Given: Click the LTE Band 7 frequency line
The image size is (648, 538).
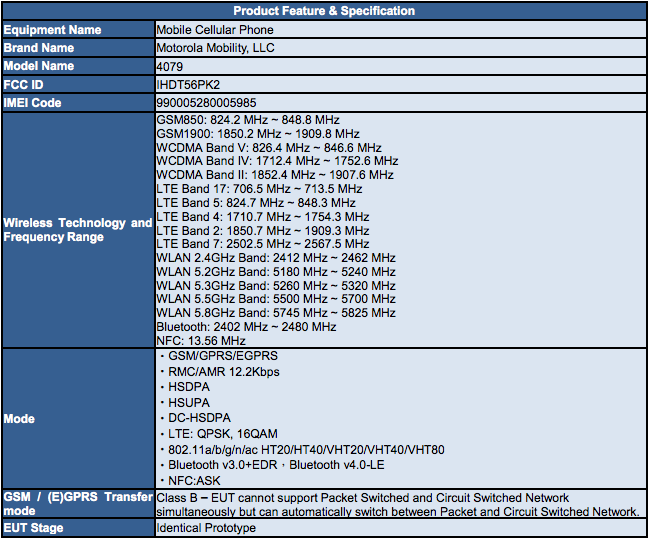Looking at the screenshot, I should [263, 244].
